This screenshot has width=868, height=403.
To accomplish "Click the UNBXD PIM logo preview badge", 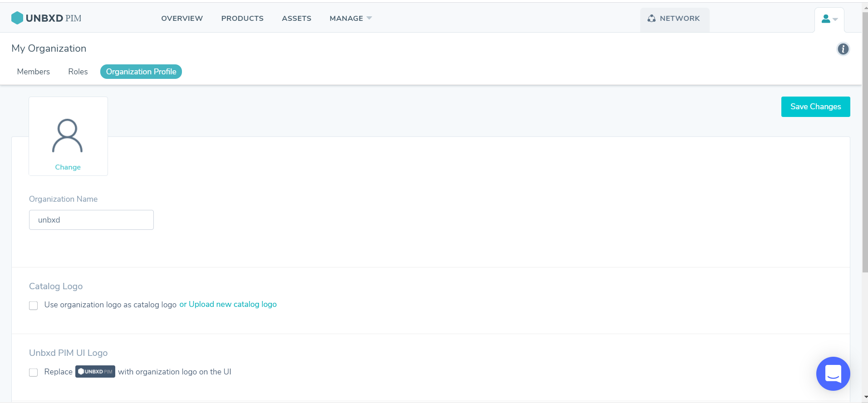I will point(95,372).
